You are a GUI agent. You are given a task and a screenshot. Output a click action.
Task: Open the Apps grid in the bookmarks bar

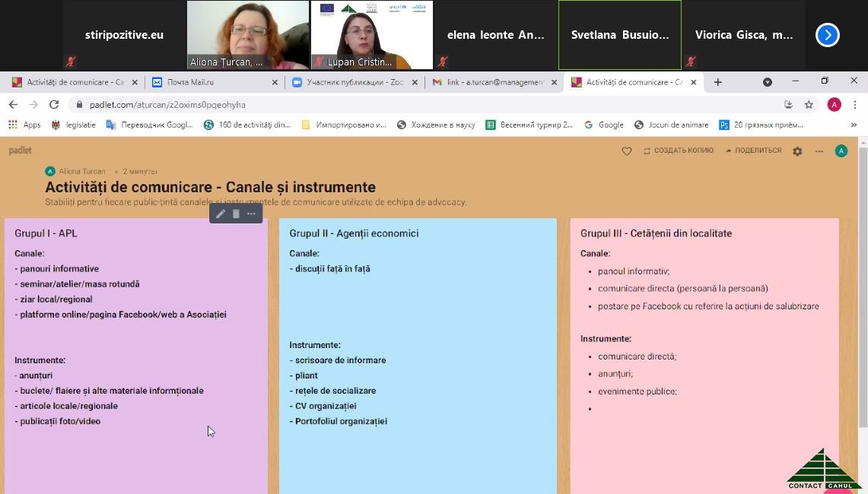24,125
